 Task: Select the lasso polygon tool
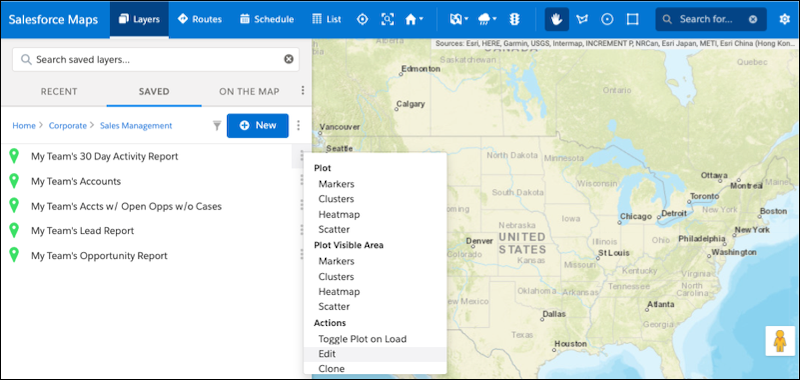(x=582, y=19)
